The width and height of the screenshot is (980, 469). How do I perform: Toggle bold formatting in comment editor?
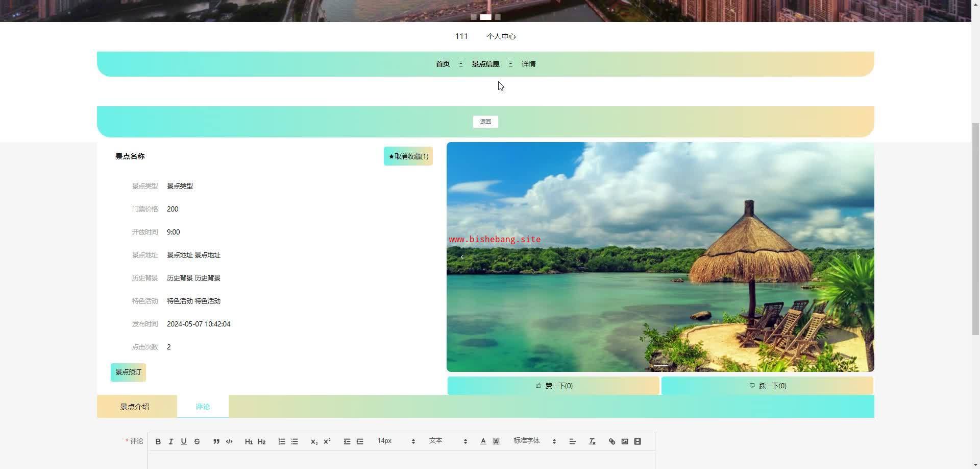pyautogui.click(x=158, y=441)
